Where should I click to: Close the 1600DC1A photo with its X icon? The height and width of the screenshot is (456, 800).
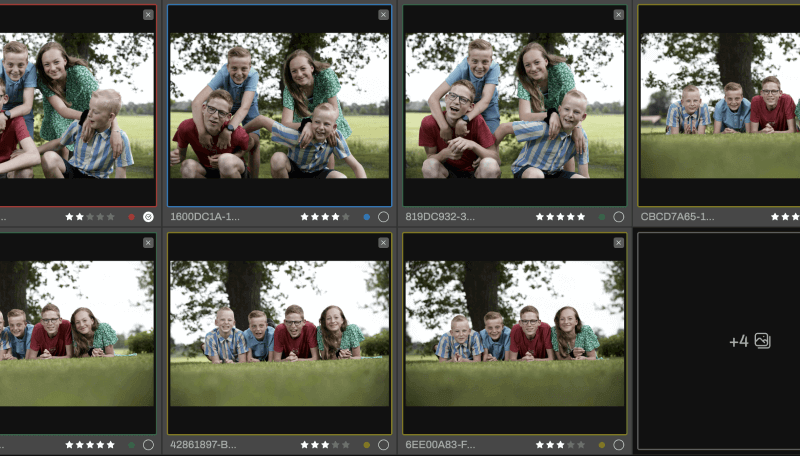pyautogui.click(x=383, y=15)
